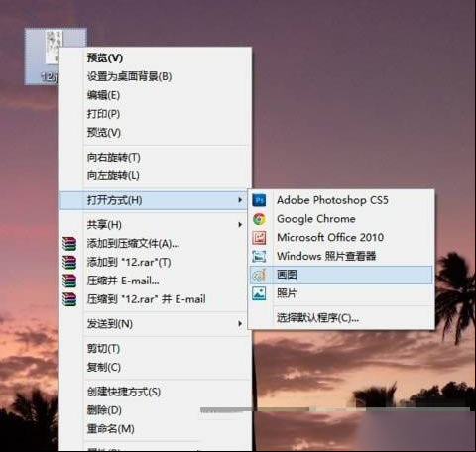Viewport: 476px width, 452px height.
Task: Choose 编辑(E) from context menu
Action: coord(103,95)
